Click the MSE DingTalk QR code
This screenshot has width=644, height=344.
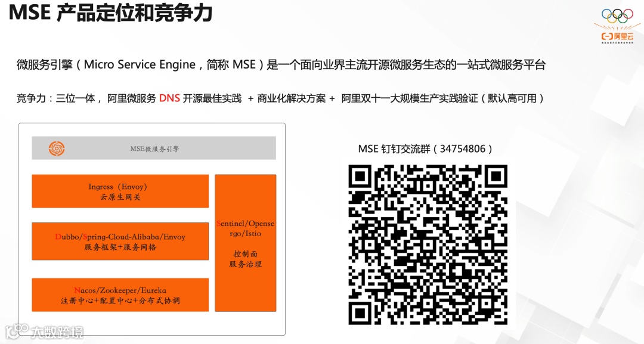[428, 244]
